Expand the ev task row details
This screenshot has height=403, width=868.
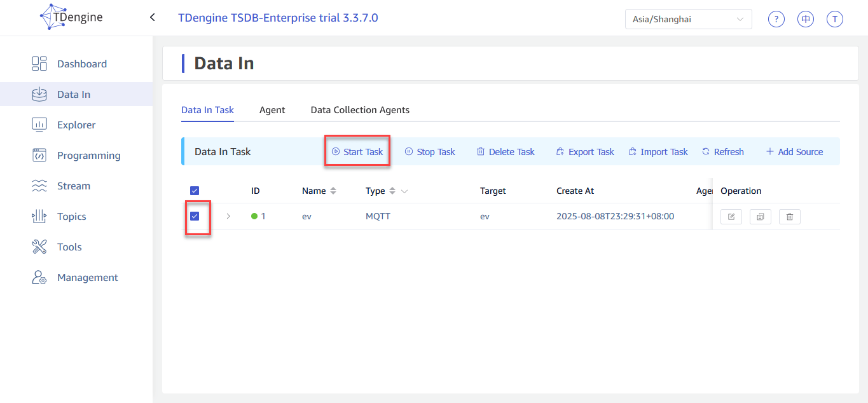(228, 216)
